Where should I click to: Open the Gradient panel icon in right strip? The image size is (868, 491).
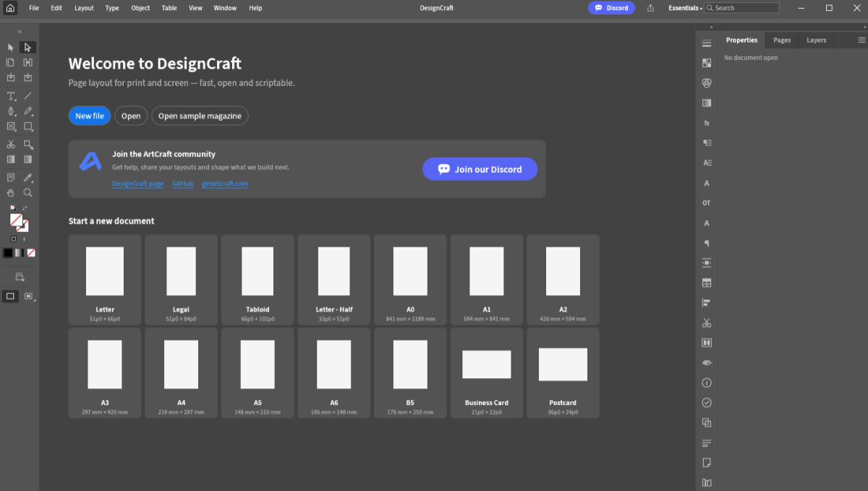[x=707, y=103]
